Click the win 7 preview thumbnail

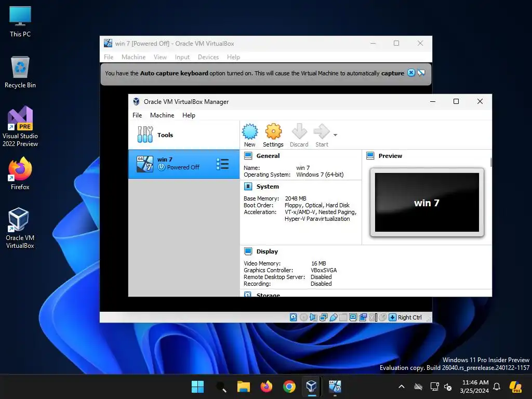[427, 202]
